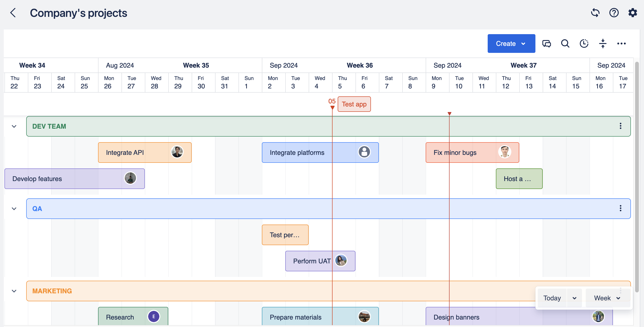Open the help question mark icon
Screen dimensions: 644x327
(614, 13)
